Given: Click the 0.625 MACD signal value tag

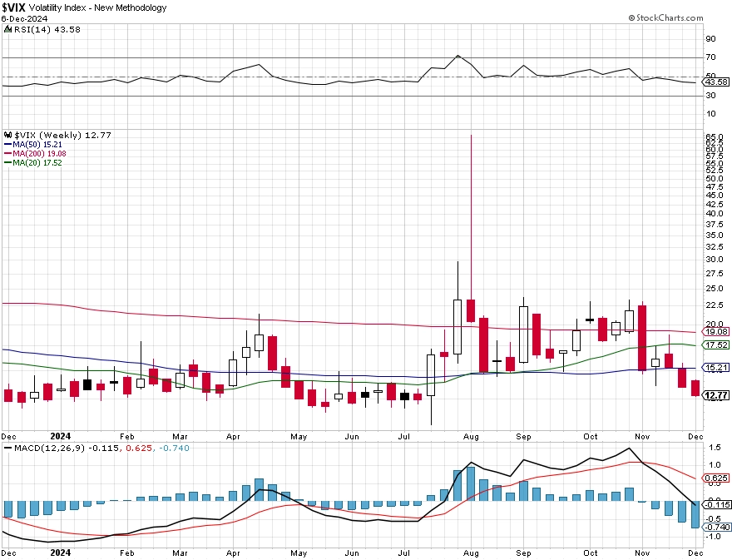Looking at the screenshot, I should (715, 478).
